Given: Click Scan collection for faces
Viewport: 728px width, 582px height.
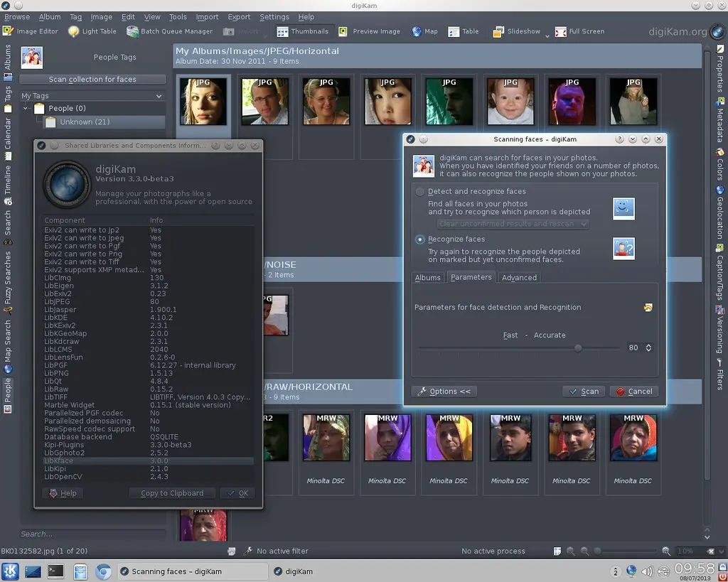Looking at the screenshot, I should coord(92,78).
